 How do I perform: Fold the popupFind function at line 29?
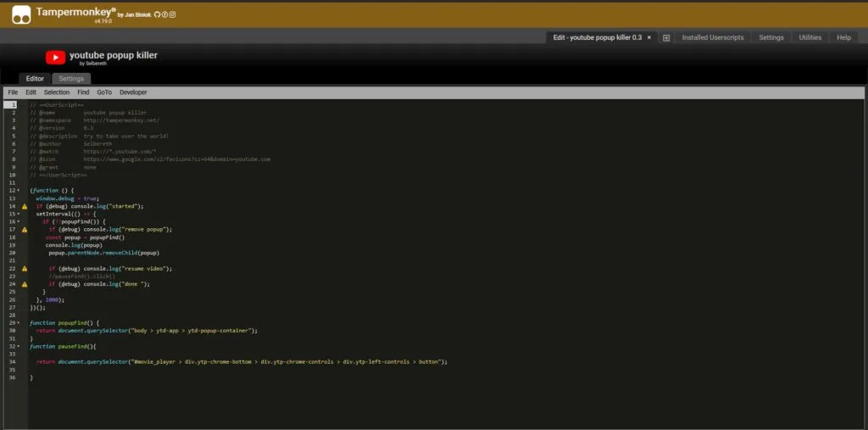[x=19, y=323]
